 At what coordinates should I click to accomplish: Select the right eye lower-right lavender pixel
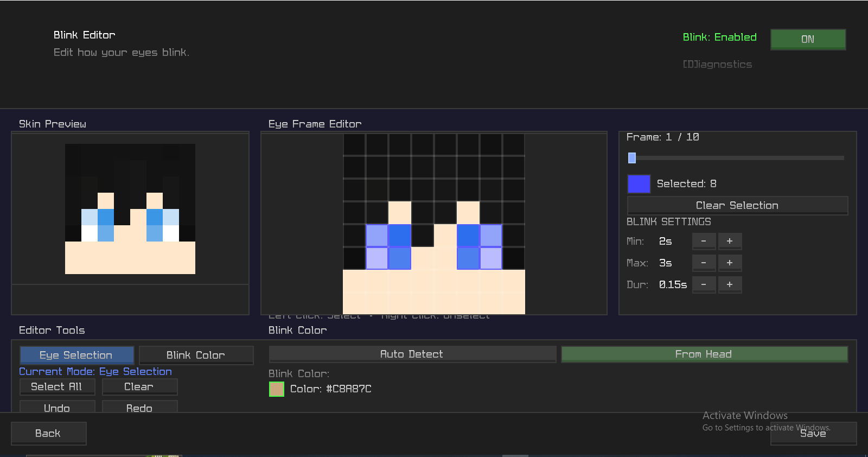pos(491,258)
